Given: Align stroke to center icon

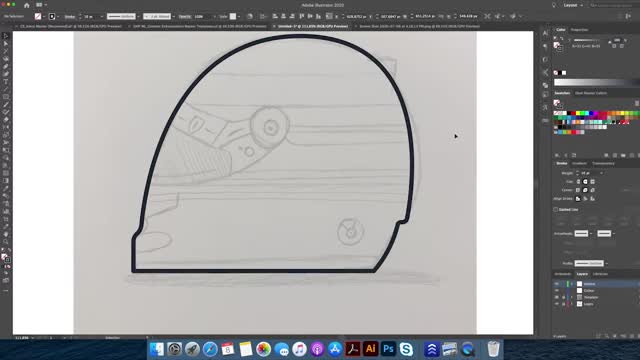Looking at the screenshot, I should pyautogui.click(x=578, y=199).
